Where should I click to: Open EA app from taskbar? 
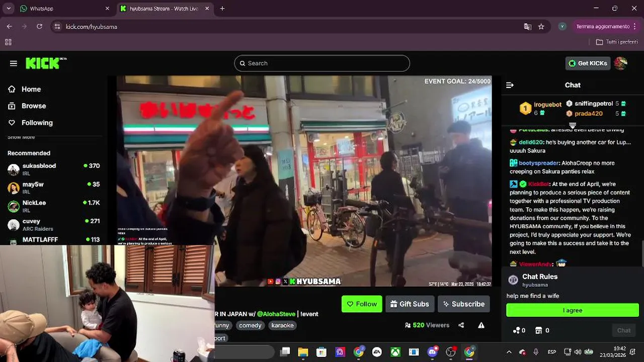coord(377,352)
